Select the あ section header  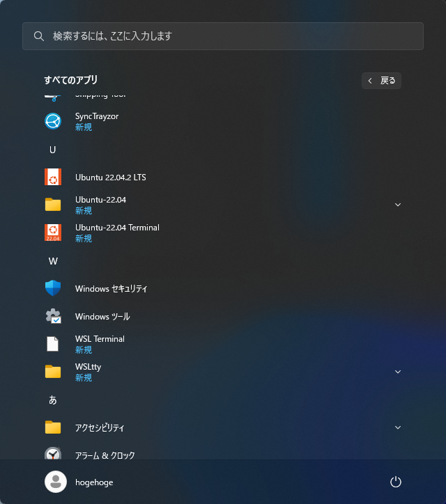tap(53, 400)
